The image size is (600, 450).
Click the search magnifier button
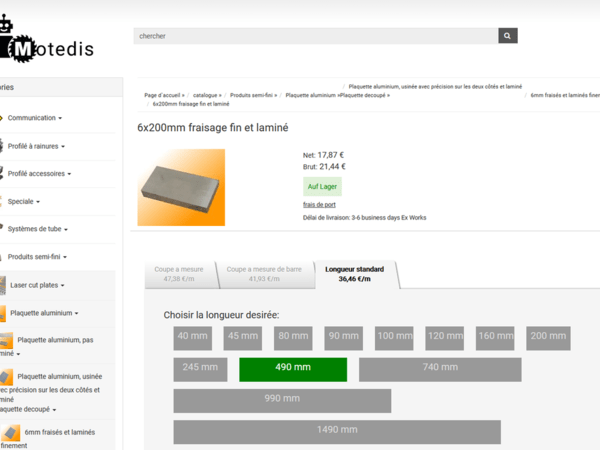coord(508,36)
